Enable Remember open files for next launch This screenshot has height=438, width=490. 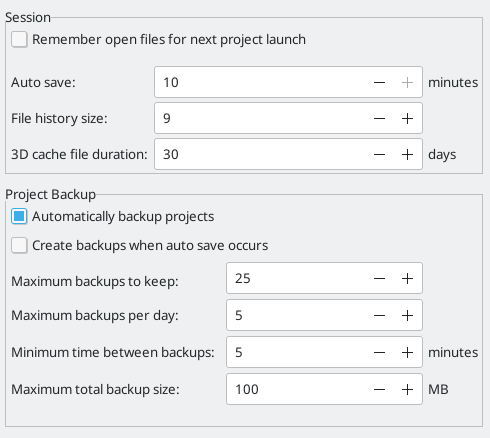(19, 40)
